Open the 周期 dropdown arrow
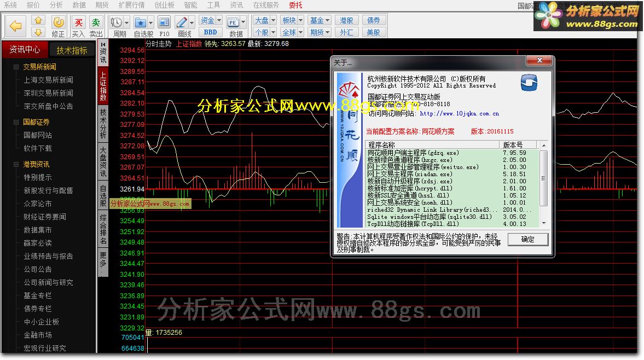This screenshot has width=644, height=360. tap(126, 22)
